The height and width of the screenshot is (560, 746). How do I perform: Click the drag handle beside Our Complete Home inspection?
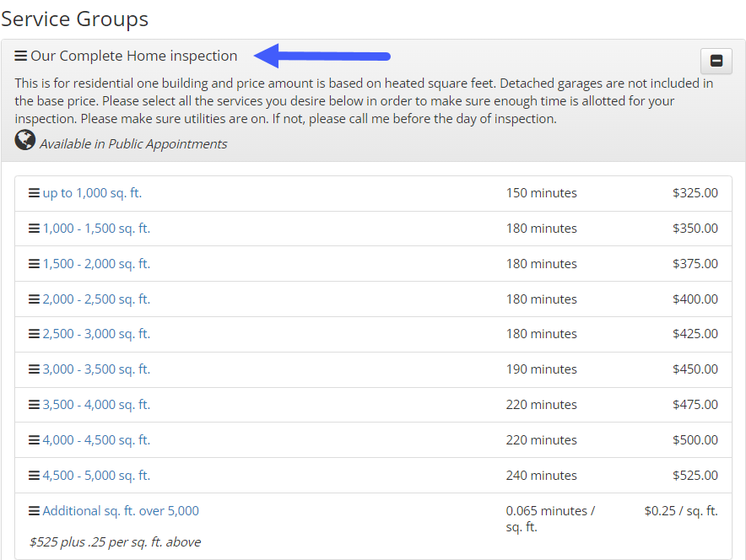(x=22, y=56)
